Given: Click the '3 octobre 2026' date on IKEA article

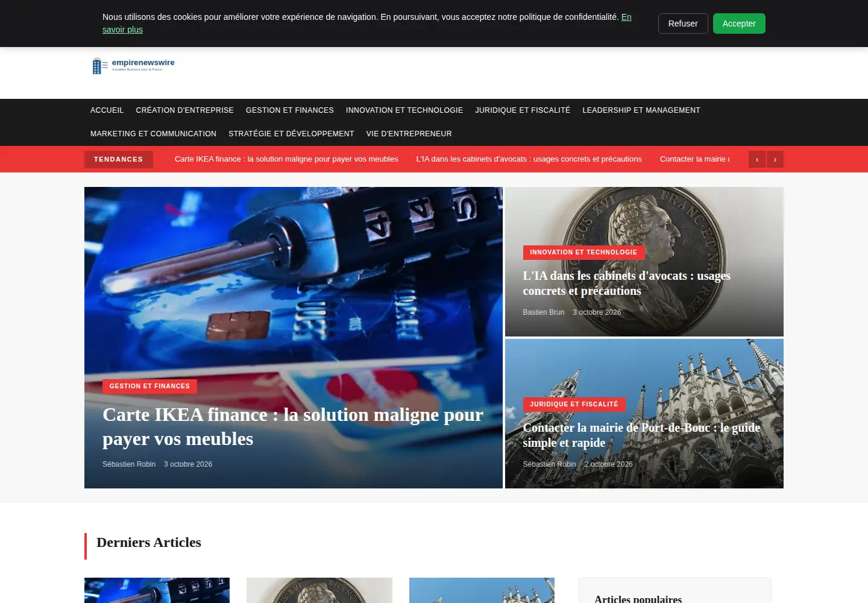Looking at the screenshot, I should [x=188, y=464].
